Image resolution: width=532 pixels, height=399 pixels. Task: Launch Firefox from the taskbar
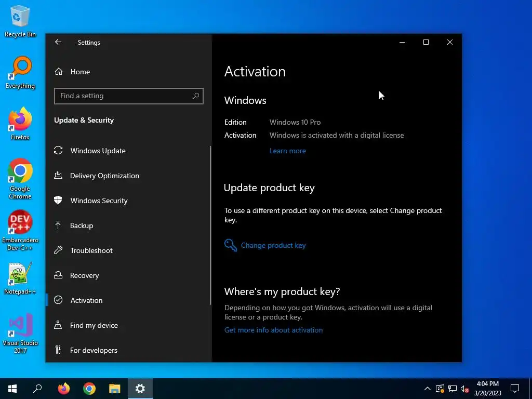click(63, 389)
